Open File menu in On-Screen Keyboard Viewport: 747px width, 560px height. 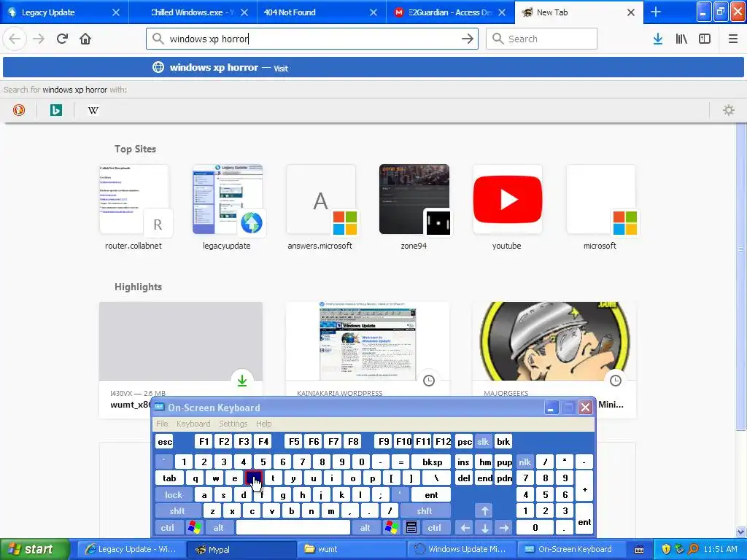pyautogui.click(x=162, y=424)
